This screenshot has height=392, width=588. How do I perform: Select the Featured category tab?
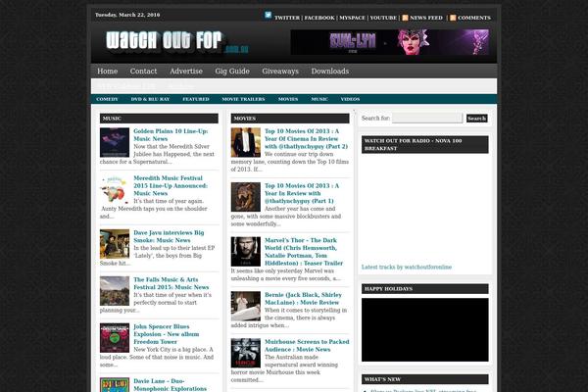tap(196, 99)
